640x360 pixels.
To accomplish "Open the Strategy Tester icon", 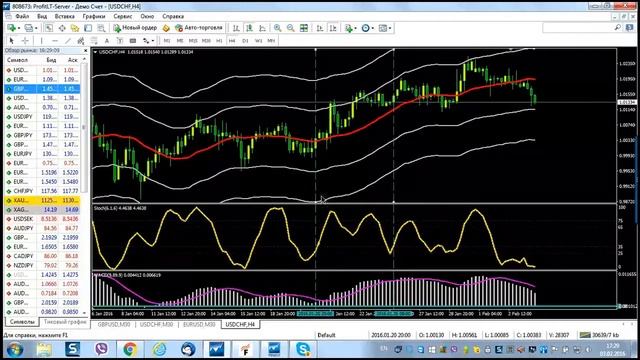I will click(101, 28).
